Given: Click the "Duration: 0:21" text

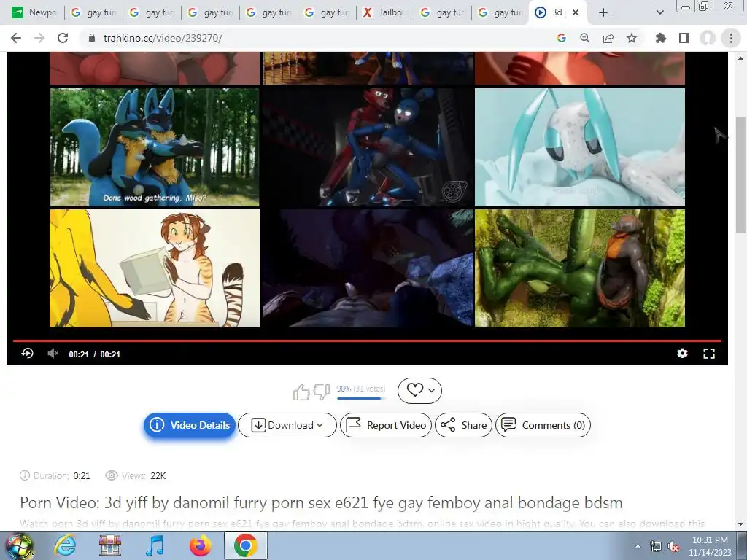Looking at the screenshot, I should pos(55,475).
